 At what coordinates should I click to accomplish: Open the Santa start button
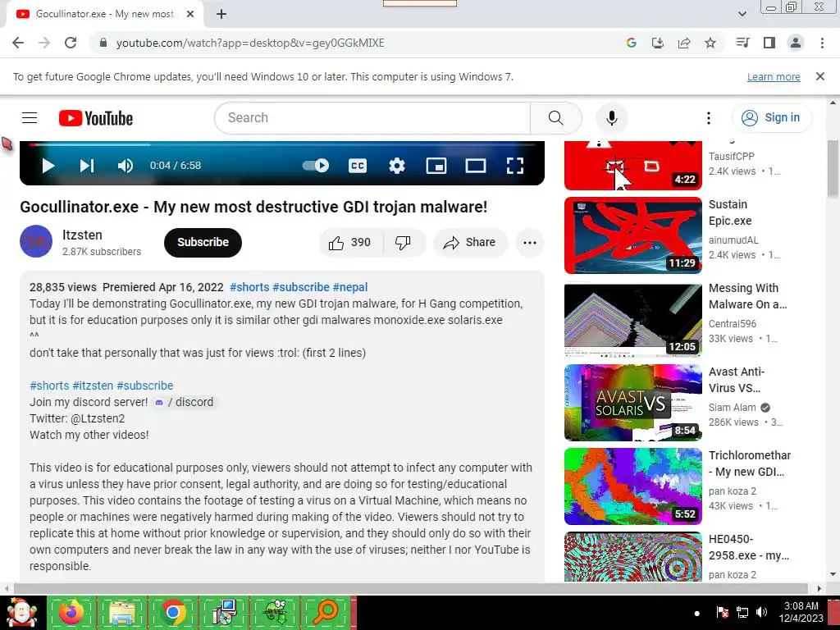tap(21, 612)
